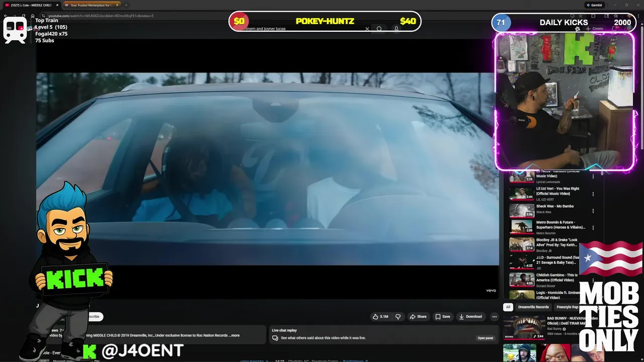Select the All filter chip
This screenshot has width=644, height=362.
click(508, 307)
